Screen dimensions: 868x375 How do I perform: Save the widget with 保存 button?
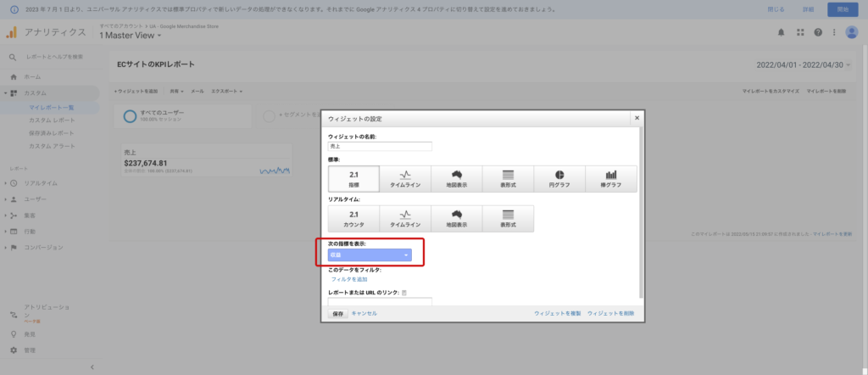[x=337, y=314]
